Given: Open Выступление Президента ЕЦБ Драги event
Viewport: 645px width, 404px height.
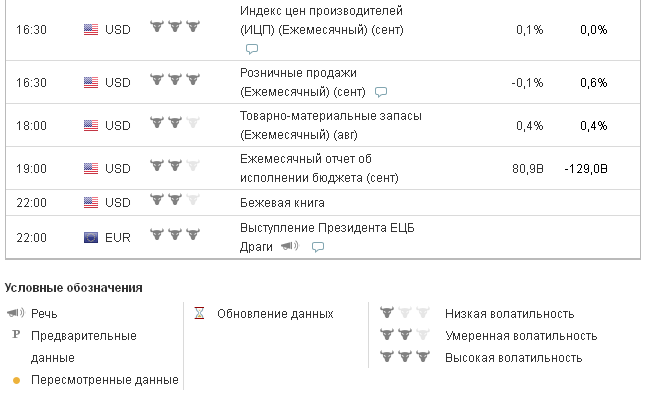Looking at the screenshot, I should [327, 228].
